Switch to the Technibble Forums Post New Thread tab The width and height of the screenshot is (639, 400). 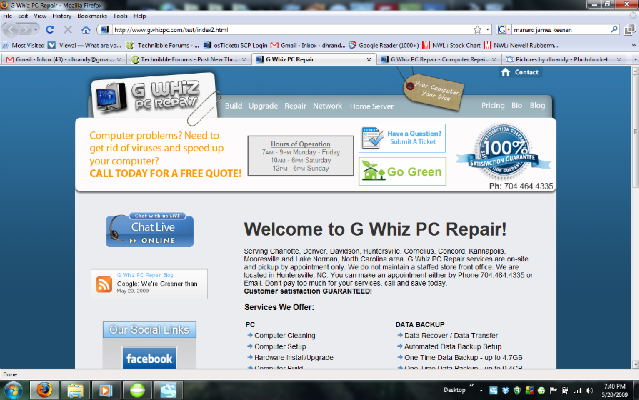coord(189,59)
